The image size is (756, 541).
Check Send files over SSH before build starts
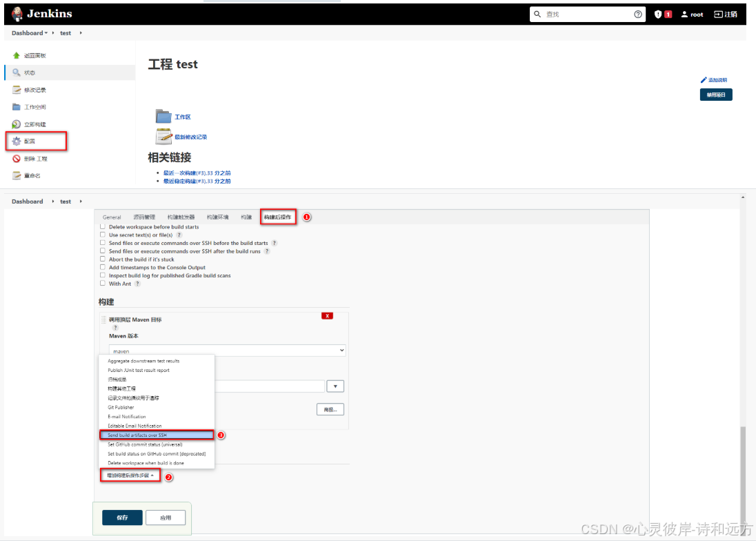click(103, 243)
